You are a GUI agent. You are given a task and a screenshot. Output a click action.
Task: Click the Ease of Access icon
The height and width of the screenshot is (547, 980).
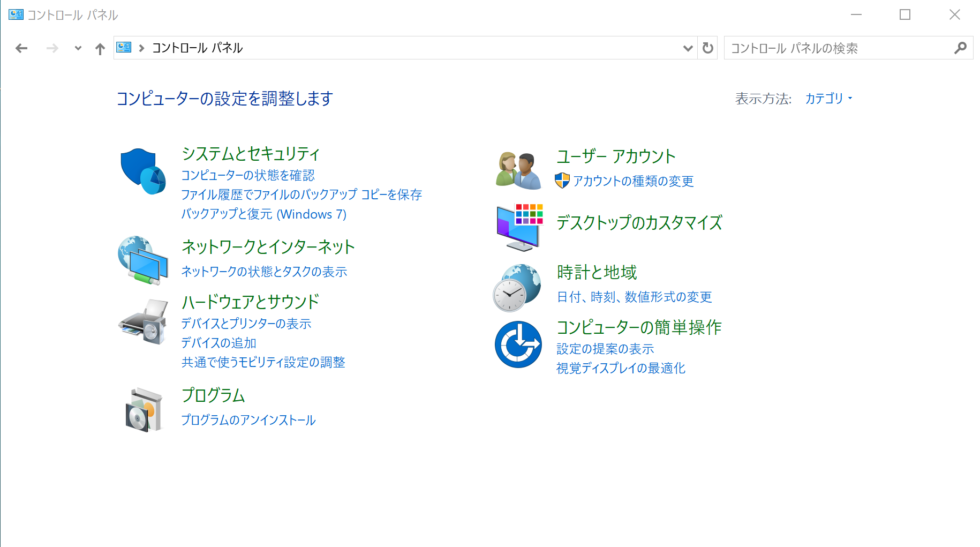pyautogui.click(x=518, y=344)
